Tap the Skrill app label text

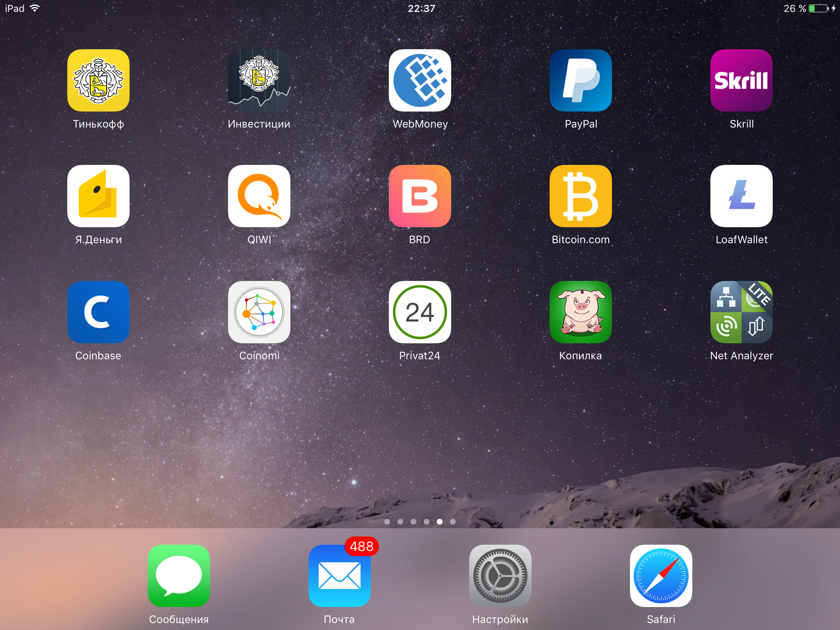click(x=742, y=124)
